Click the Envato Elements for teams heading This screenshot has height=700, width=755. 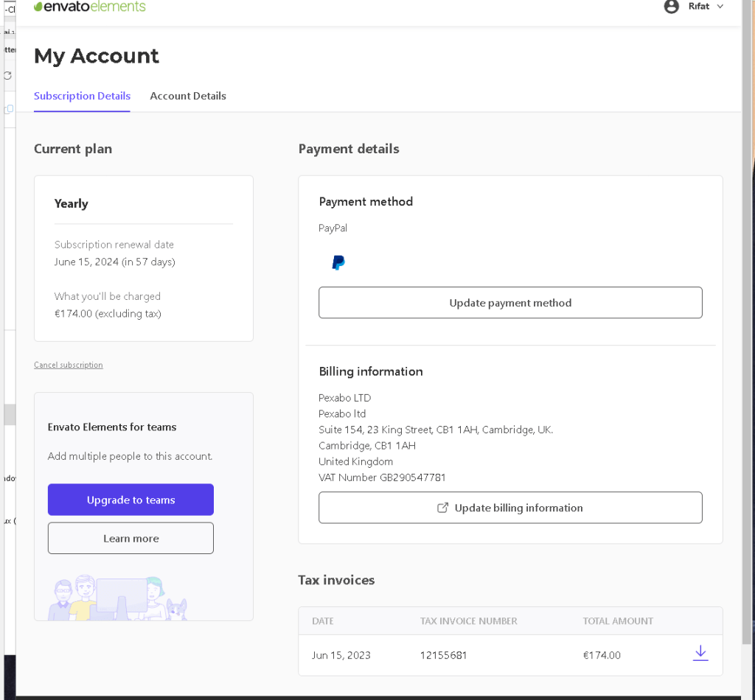(112, 427)
